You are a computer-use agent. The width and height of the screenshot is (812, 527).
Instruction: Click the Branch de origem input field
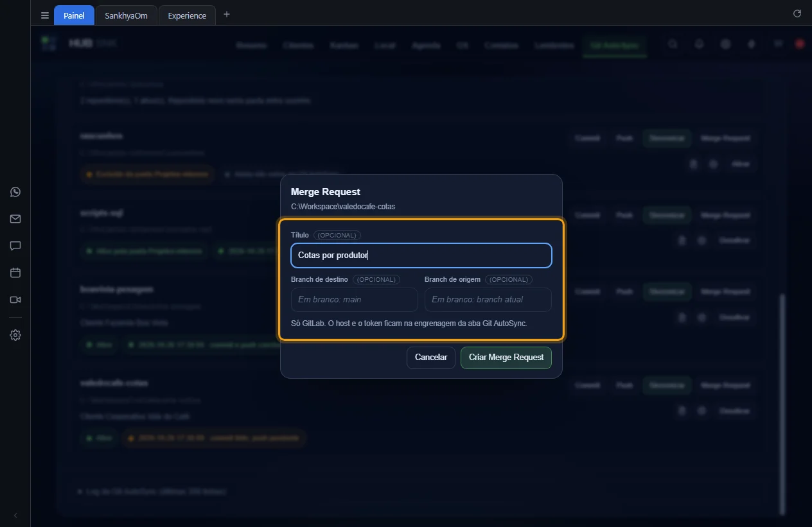tap(488, 300)
